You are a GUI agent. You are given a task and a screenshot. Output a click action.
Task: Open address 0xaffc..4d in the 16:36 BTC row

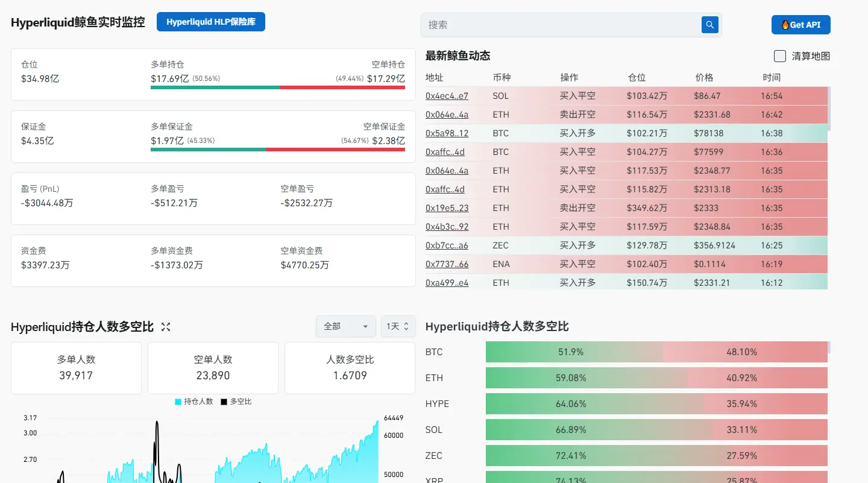tap(445, 152)
